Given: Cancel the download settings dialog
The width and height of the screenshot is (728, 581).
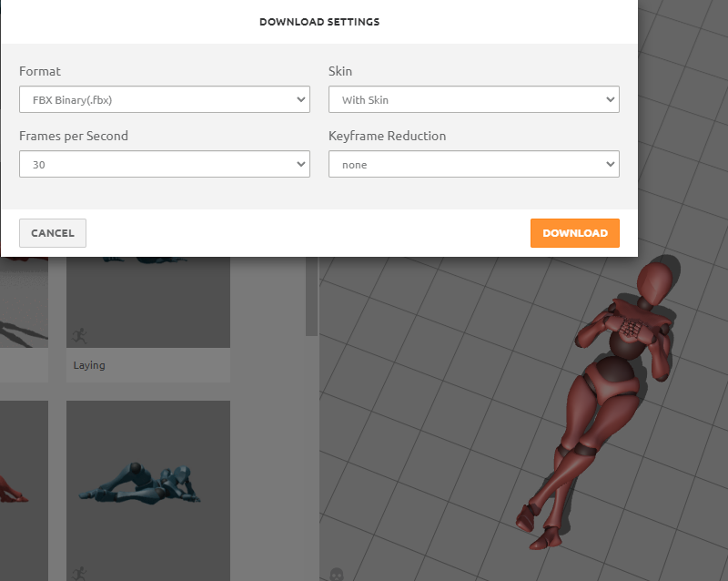Looking at the screenshot, I should (53, 233).
